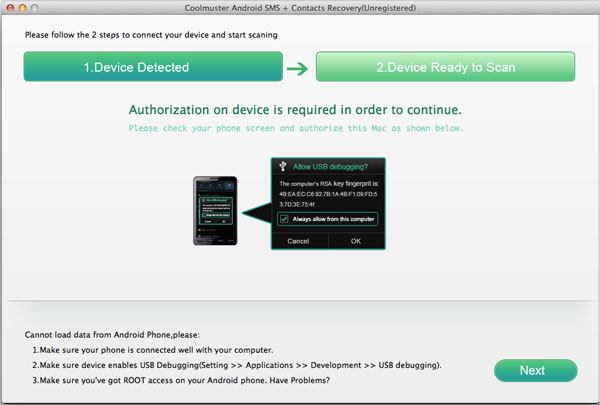Click the Android phone thumbnail image

[215, 211]
